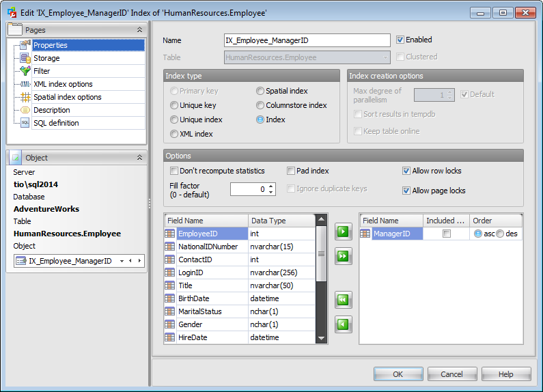
Task: Open the XML index options page
Action: coord(63,84)
